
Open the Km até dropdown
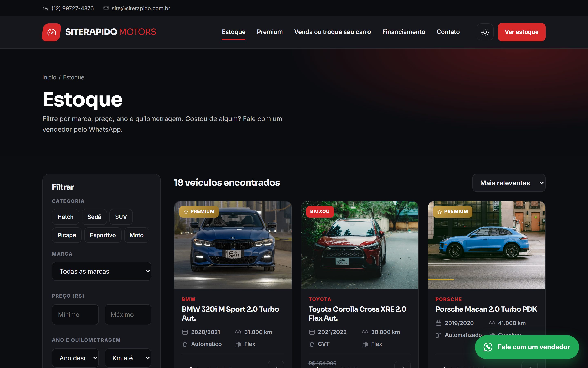pyautogui.click(x=128, y=358)
